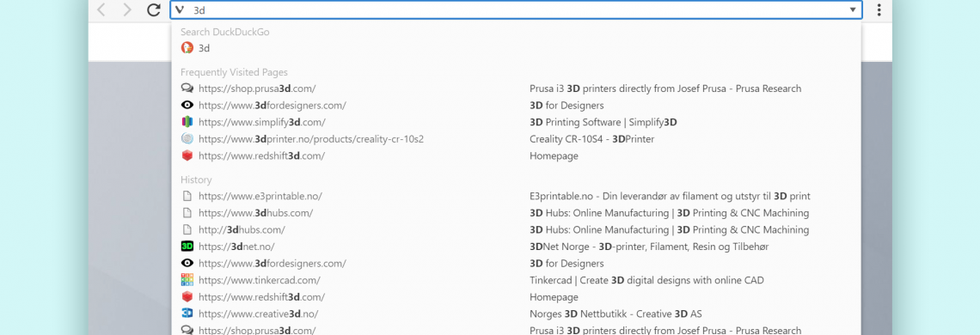
Task: Click favicon of frequently visited shop.prusa3d.com
Action: (187, 88)
